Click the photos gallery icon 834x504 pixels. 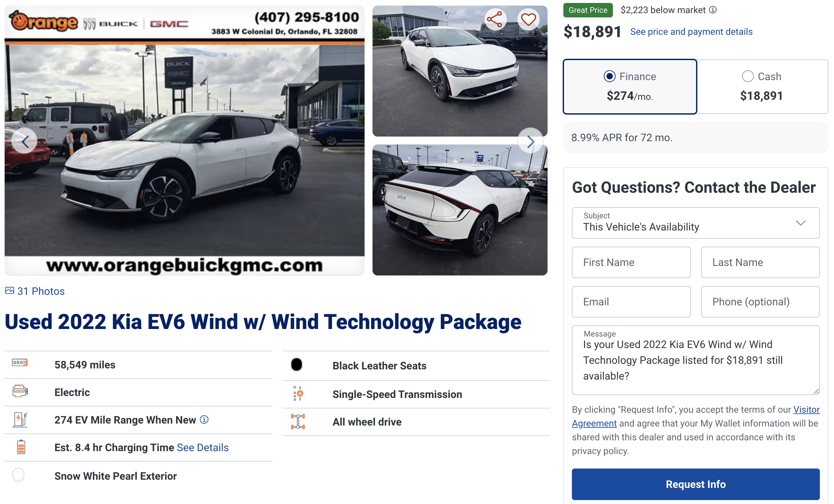(10, 291)
